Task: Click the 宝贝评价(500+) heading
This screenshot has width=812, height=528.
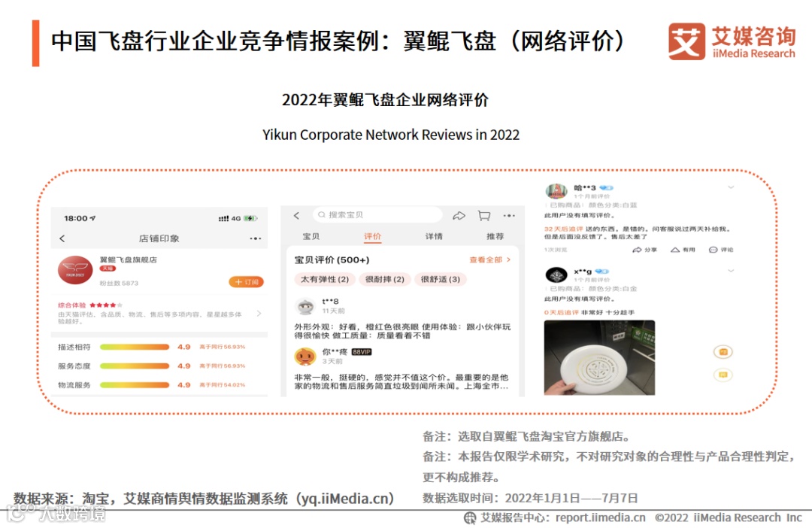Action: tap(332, 259)
